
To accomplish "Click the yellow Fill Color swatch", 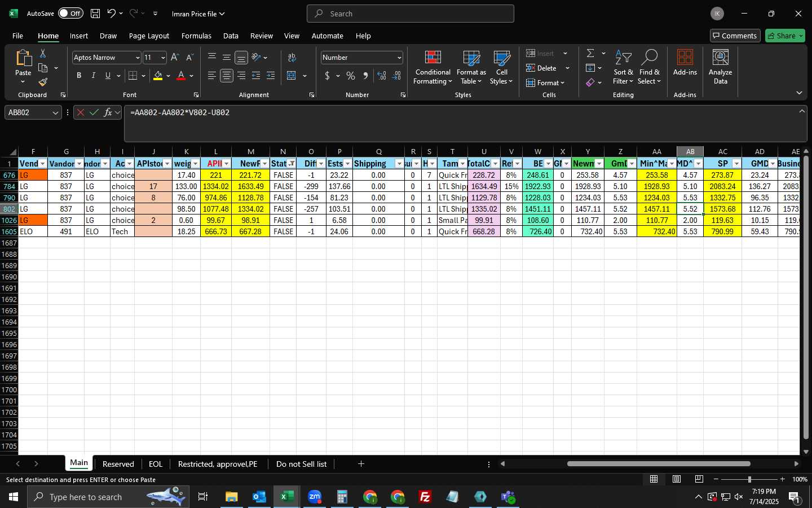I will 158,76.
